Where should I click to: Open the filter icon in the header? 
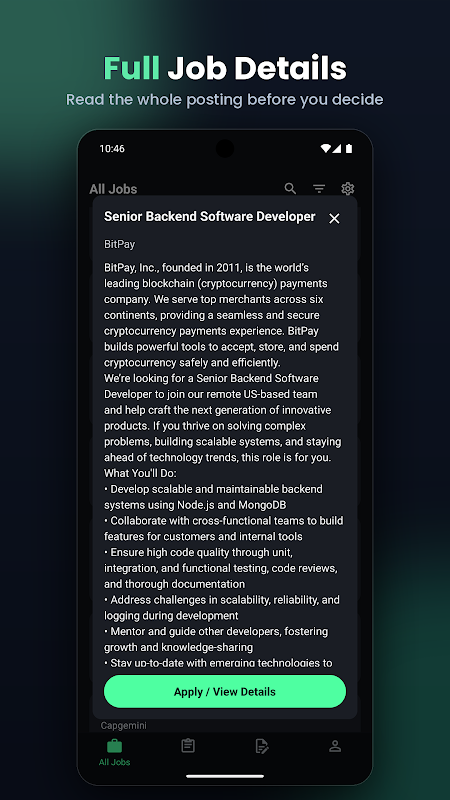pyautogui.click(x=319, y=189)
